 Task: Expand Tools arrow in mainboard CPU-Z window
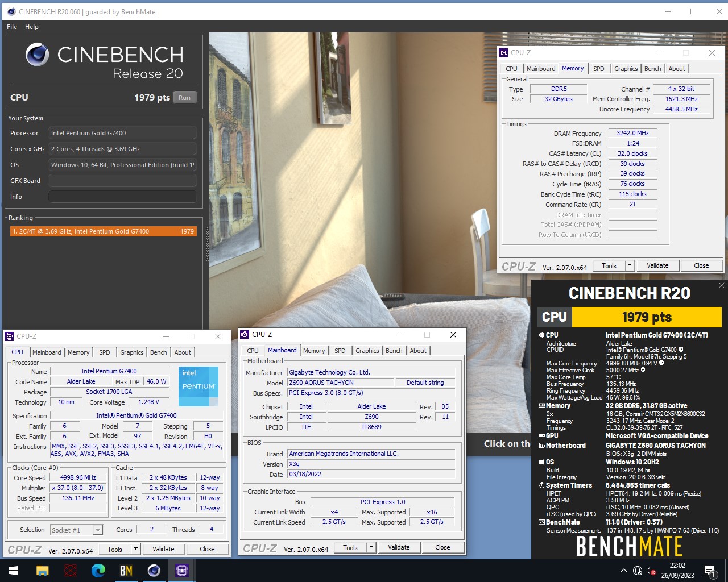pos(371,547)
